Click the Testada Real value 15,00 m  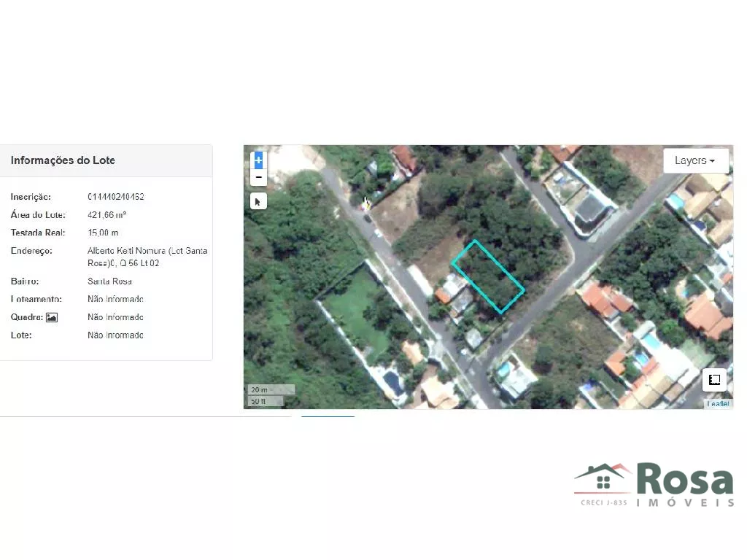pos(103,233)
